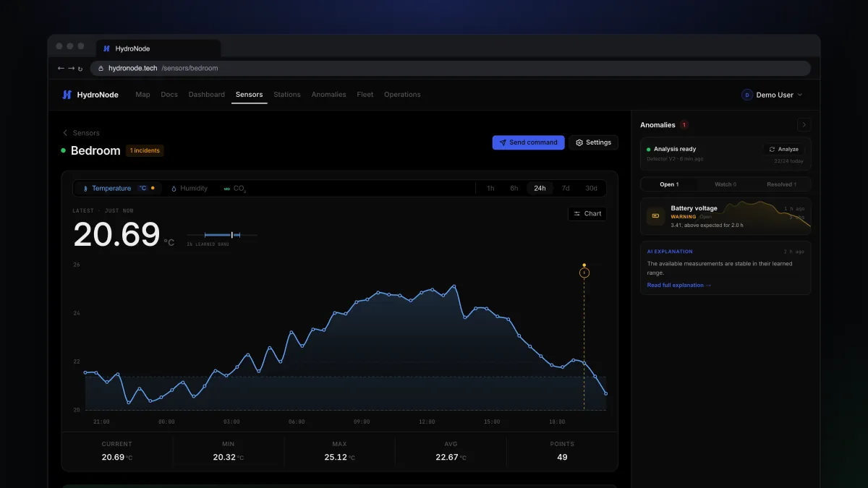This screenshot has height=488, width=868.
Task: Focus the browser address bar
Action: (450, 69)
